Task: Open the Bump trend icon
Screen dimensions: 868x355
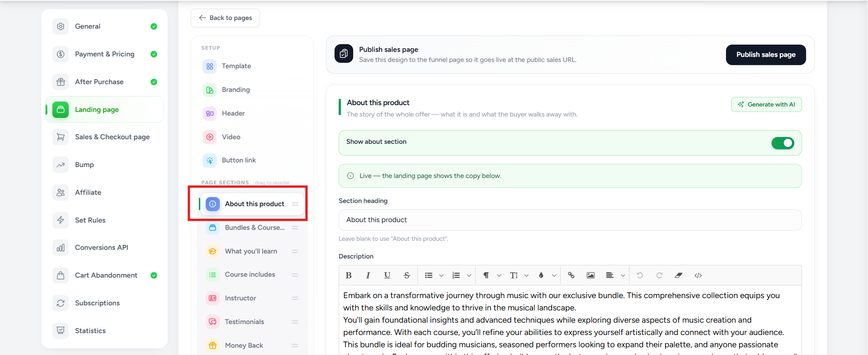Action: [61, 165]
